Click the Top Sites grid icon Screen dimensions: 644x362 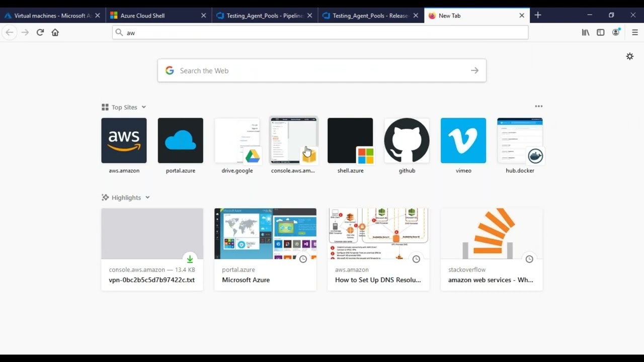105,107
